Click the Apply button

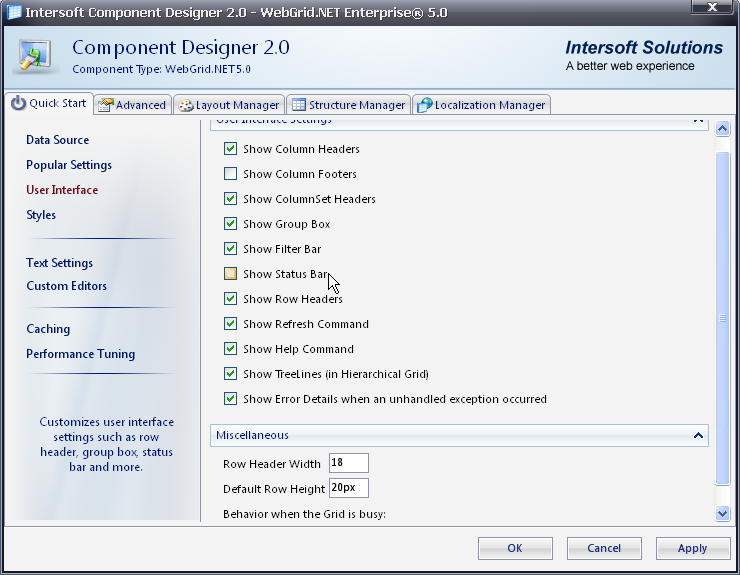point(693,548)
